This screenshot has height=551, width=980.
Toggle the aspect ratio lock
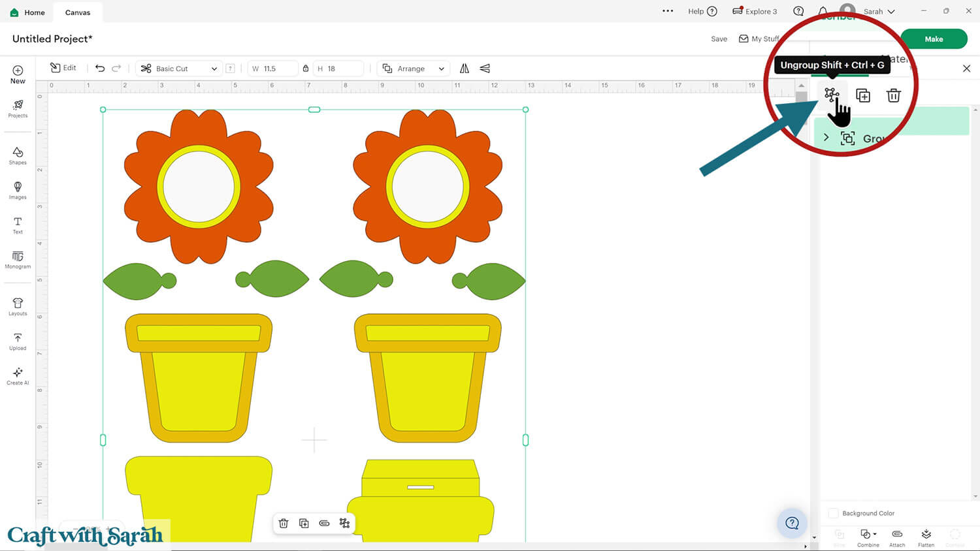click(305, 69)
